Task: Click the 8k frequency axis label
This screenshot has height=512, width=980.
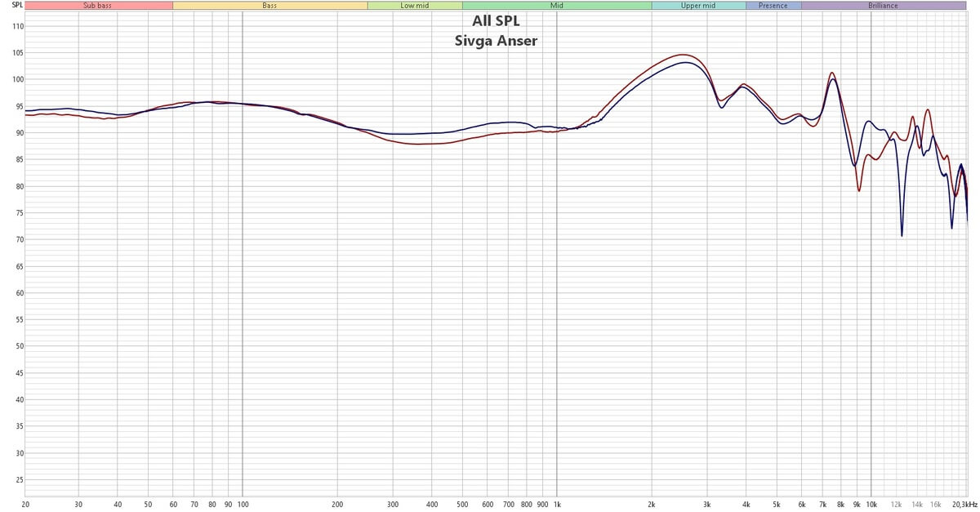Action: coord(840,505)
